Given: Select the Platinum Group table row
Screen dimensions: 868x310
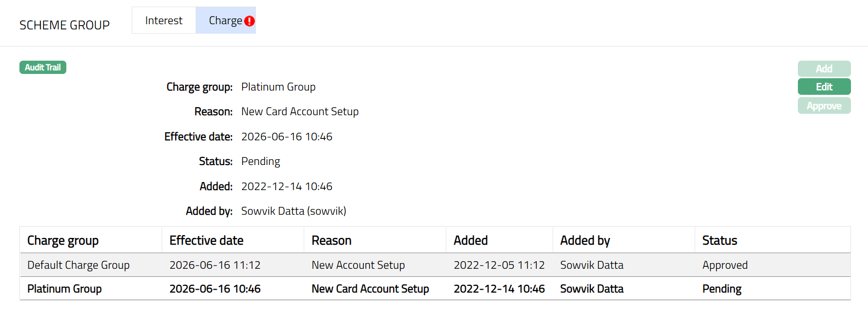Looking at the screenshot, I should pyautogui.click(x=64, y=289).
